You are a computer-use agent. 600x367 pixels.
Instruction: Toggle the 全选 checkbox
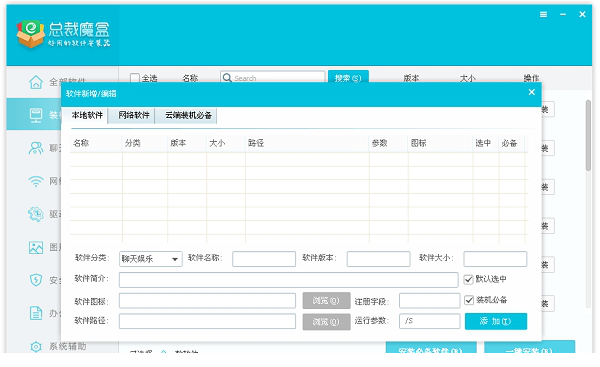point(135,78)
